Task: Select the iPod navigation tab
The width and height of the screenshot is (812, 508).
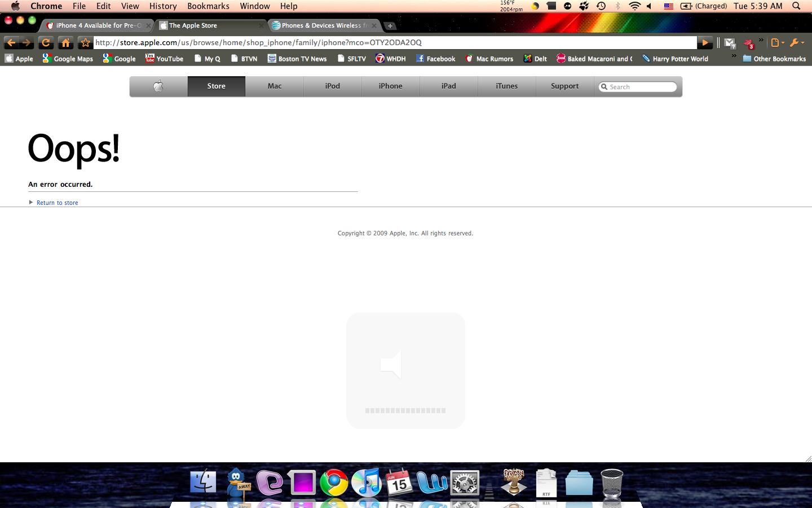Action: pyautogui.click(x=333, y=86)
